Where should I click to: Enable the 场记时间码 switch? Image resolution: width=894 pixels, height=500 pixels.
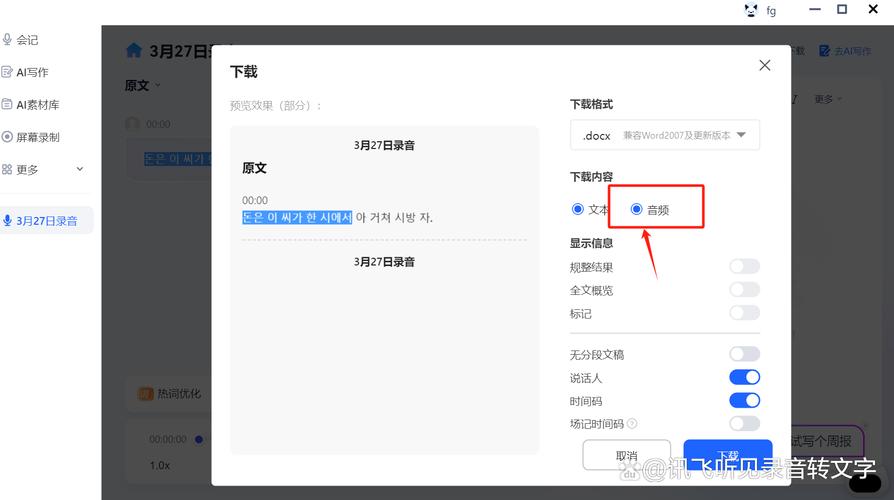pyautogui.click(x=744, y=423)
